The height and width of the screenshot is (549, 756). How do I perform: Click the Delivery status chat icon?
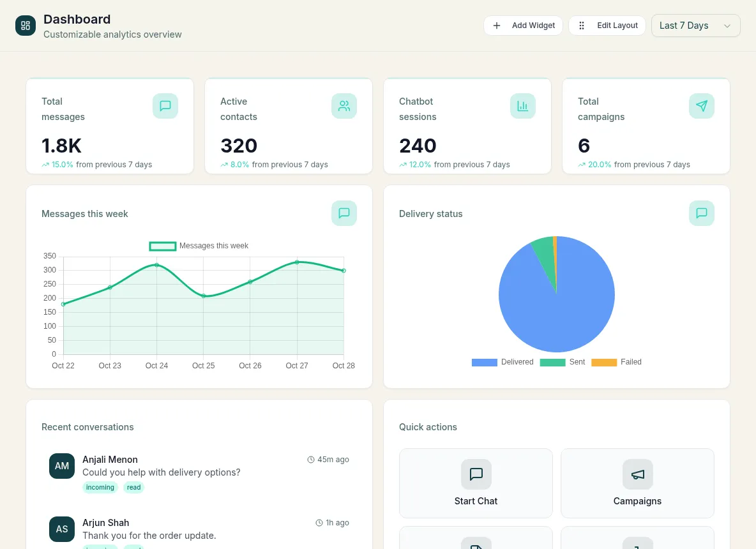tap(702, 213)
